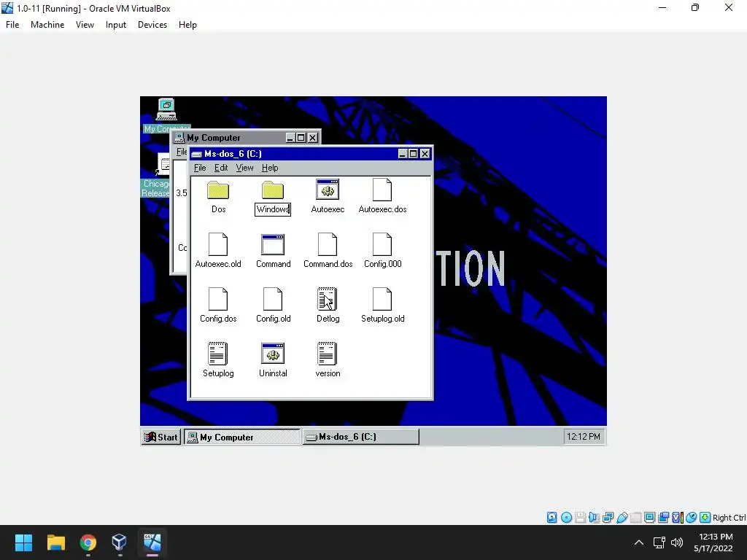This screenshot has width=747, height=560.
Task: Select the Autoexec.dos file icon
Action: click(x=382, y=190)
